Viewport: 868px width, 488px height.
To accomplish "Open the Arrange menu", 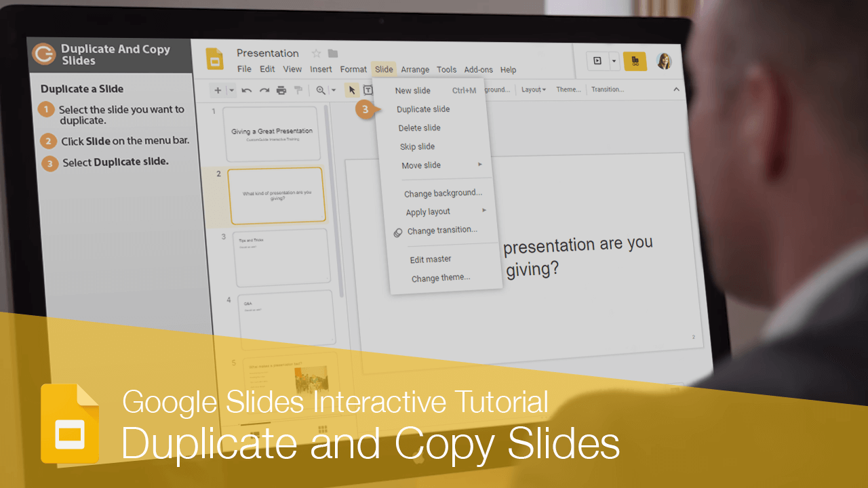I will 415,69.
